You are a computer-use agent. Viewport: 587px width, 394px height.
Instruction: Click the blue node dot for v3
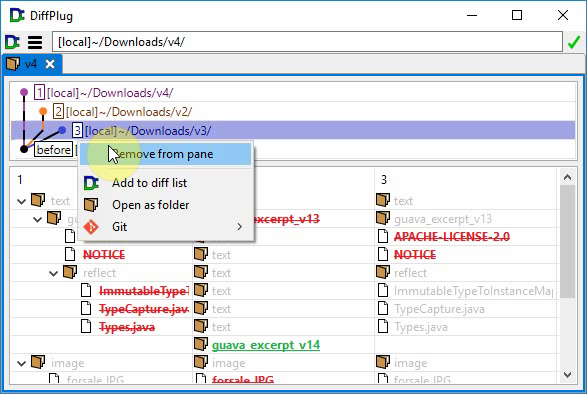point(62,130)
